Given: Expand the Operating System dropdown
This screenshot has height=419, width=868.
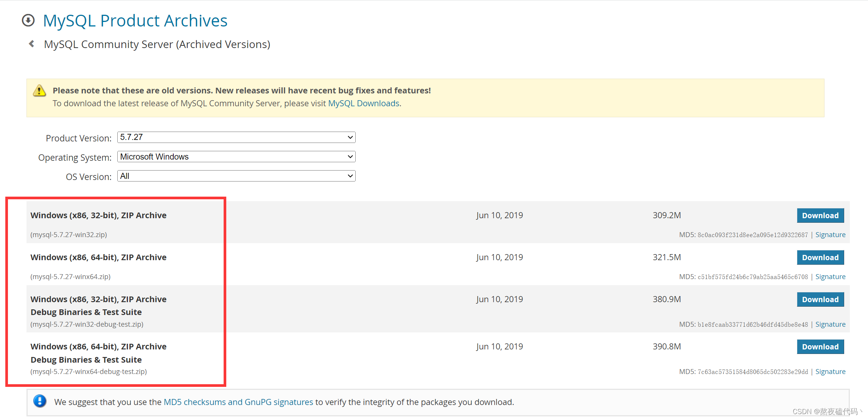Looking at the screenshot, I should click(x=236, y=157).
